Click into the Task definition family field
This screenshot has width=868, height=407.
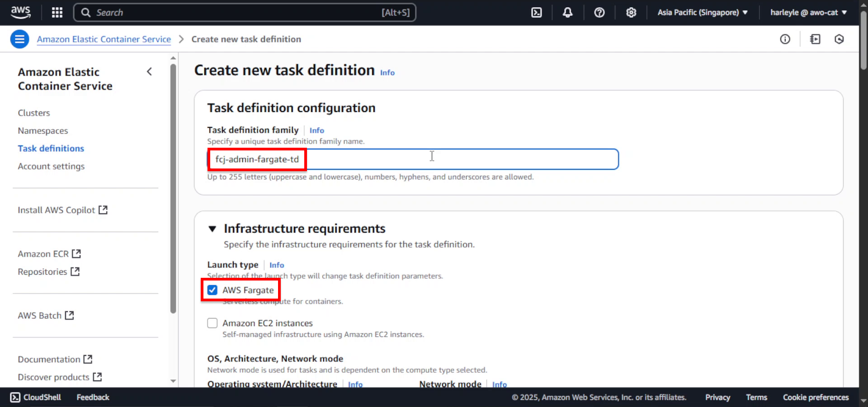coord(413,159)
